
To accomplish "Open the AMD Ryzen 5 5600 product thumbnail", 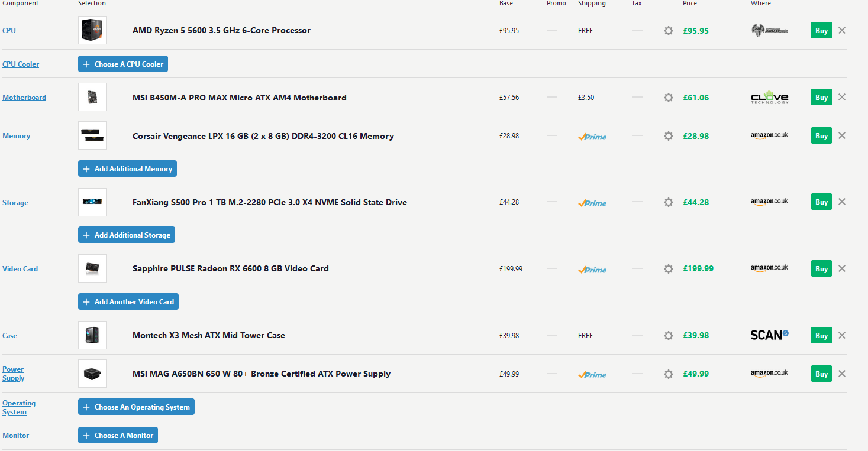I will (x=92, y=30).
